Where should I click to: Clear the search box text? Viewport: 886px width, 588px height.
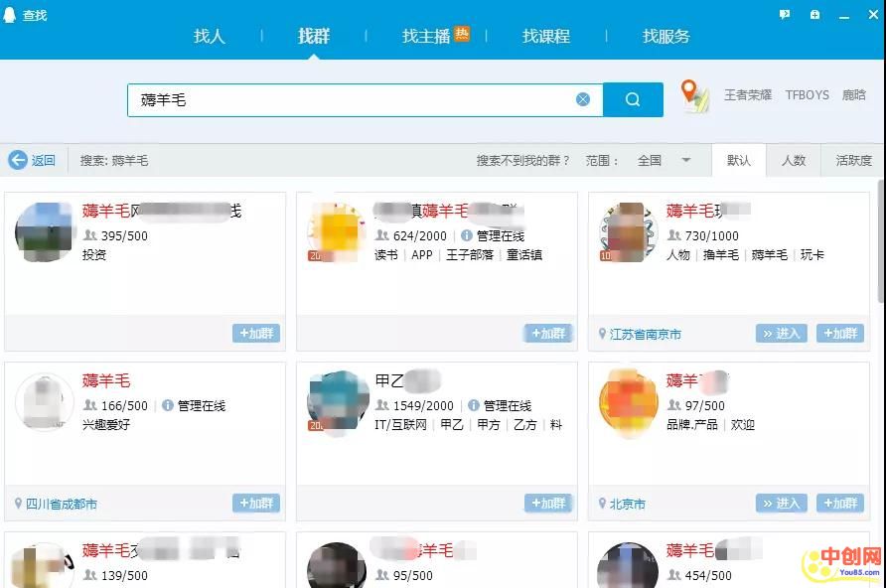pyautogui.click(x=583, y=99)
